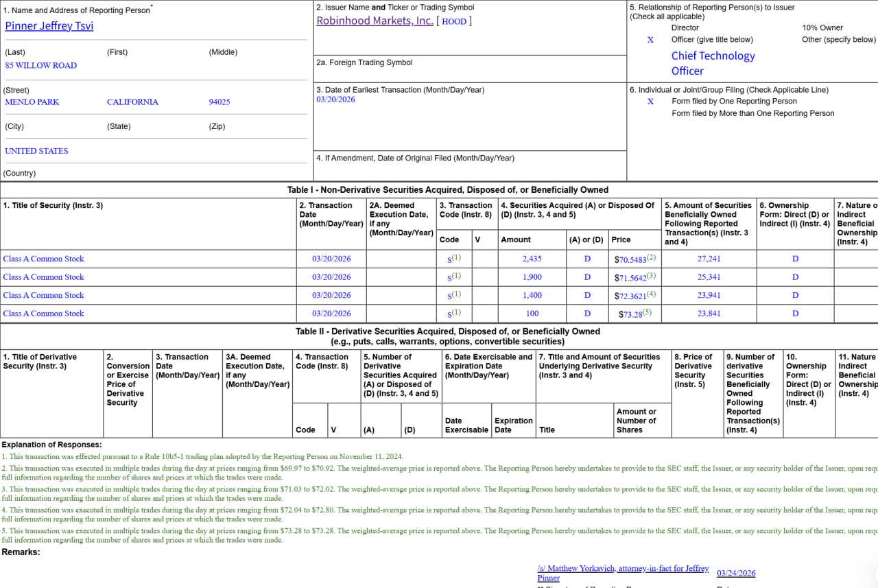This screenshot has width=878, height=588.
Task: Click footnote (2) beside price $70.5483
Action: pos(651,257)
